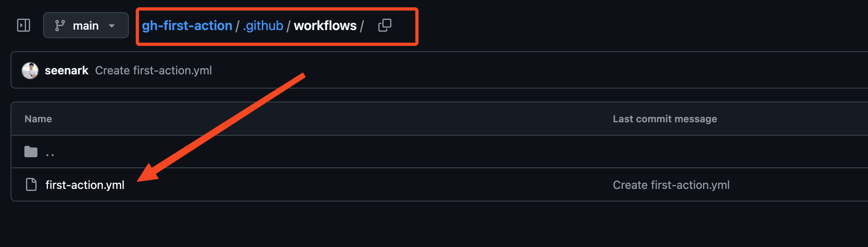Click the git branch icon
Screen dimensions: 868x247
tap(60, 26)
